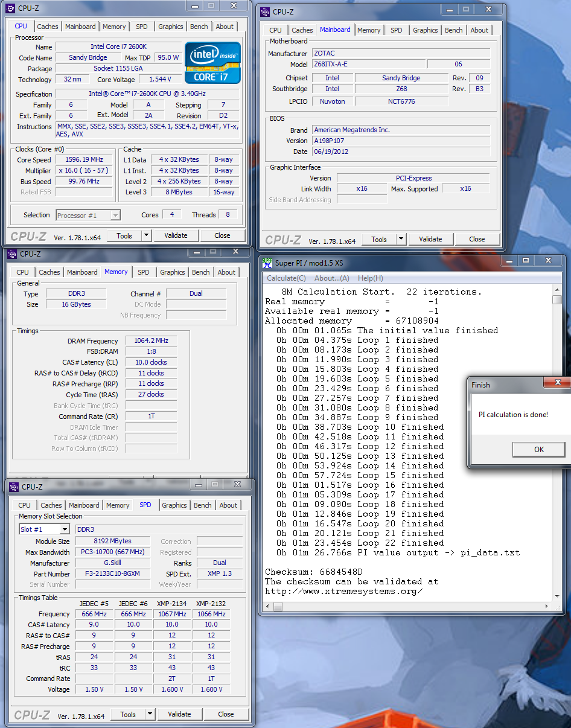Click the Intel Core i7 logo badge
Screen dimensions: 571x728
pos(212,63)
